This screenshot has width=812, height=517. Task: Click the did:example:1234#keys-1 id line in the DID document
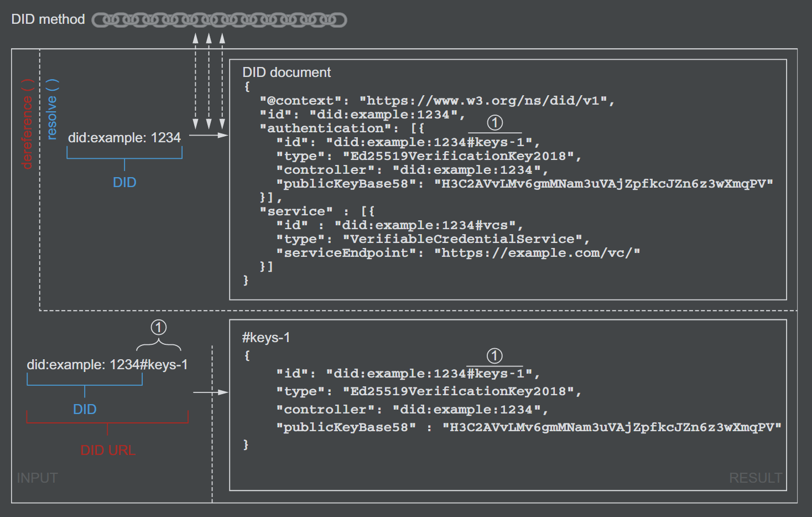tap(408, 142)
